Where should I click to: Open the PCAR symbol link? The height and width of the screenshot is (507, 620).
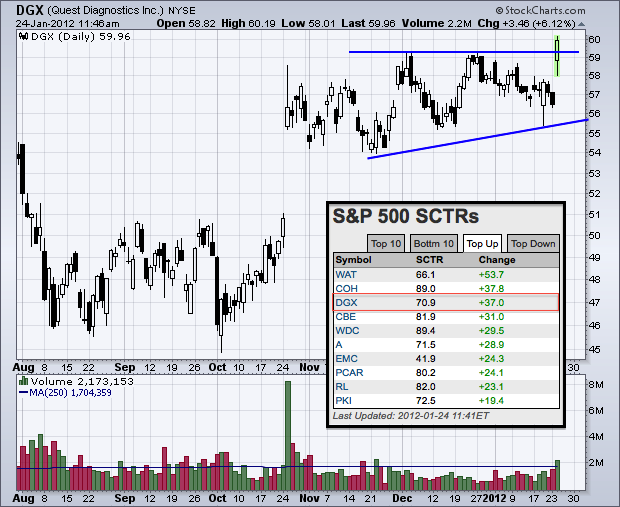point(349,373)
